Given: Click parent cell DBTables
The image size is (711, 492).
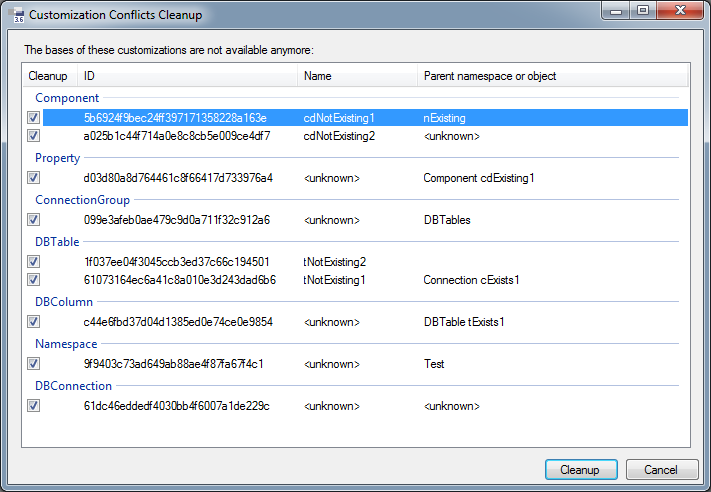Looking at the screenshot, I should click(447, 220).
